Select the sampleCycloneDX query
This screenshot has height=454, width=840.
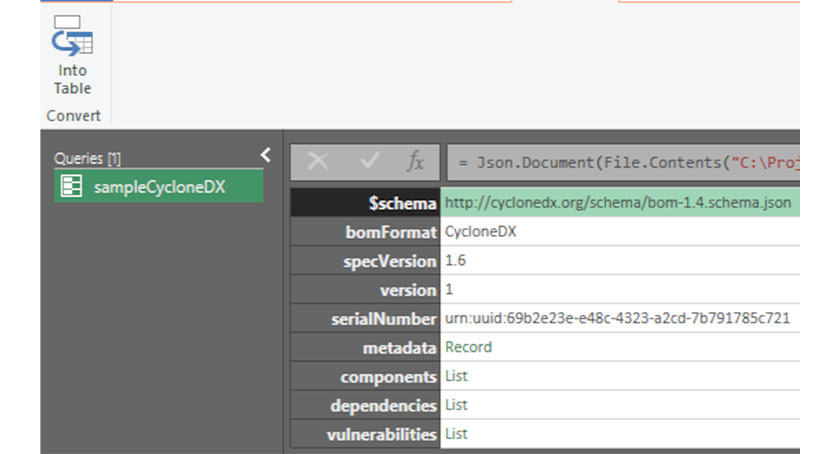pos(157,187)
